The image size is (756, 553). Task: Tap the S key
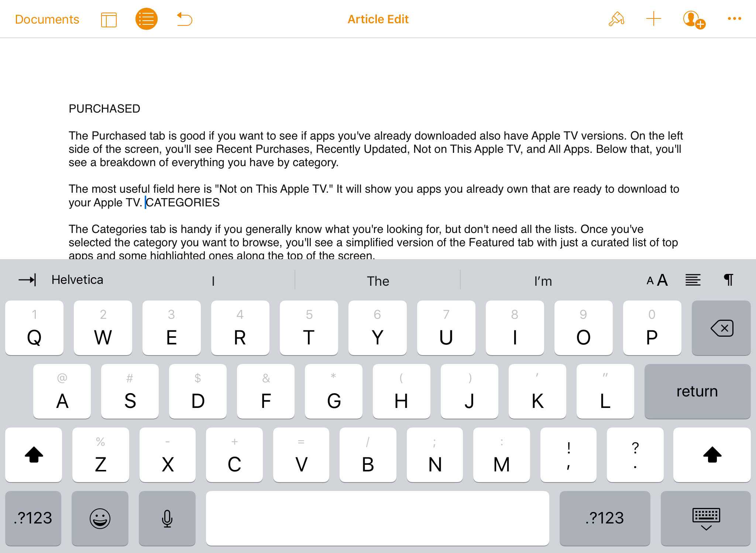(x=130, y=391)
